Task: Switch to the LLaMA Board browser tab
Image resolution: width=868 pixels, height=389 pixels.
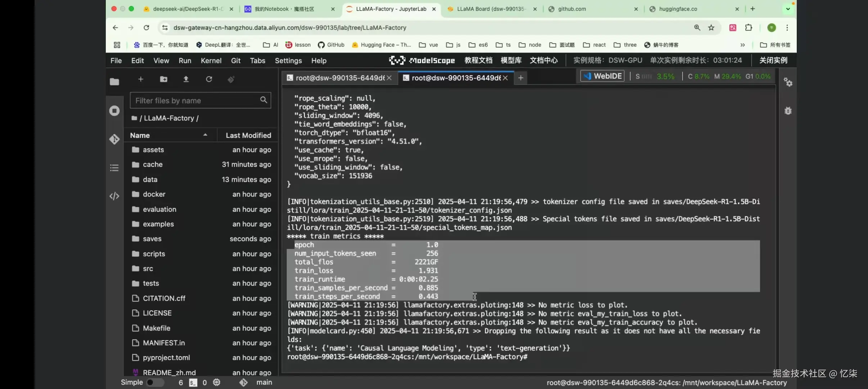Action: 491,9
